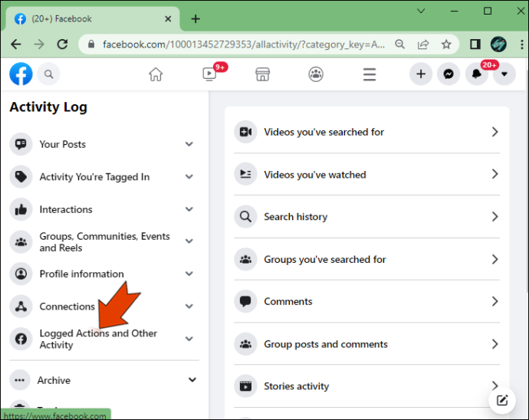Click the browser forward arrow
The height and width of the screenshot is (420, 529).
coord(39,44)
